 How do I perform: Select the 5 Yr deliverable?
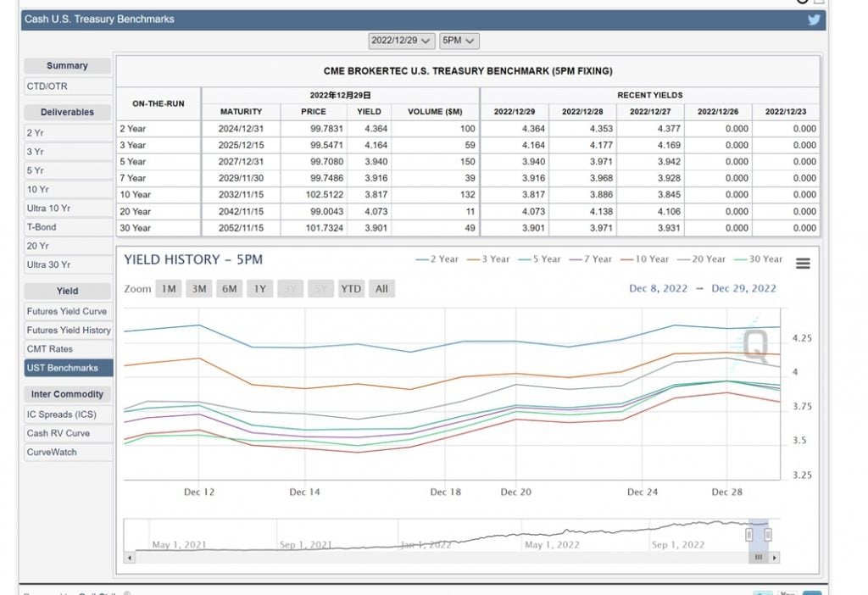click(68, 170)
